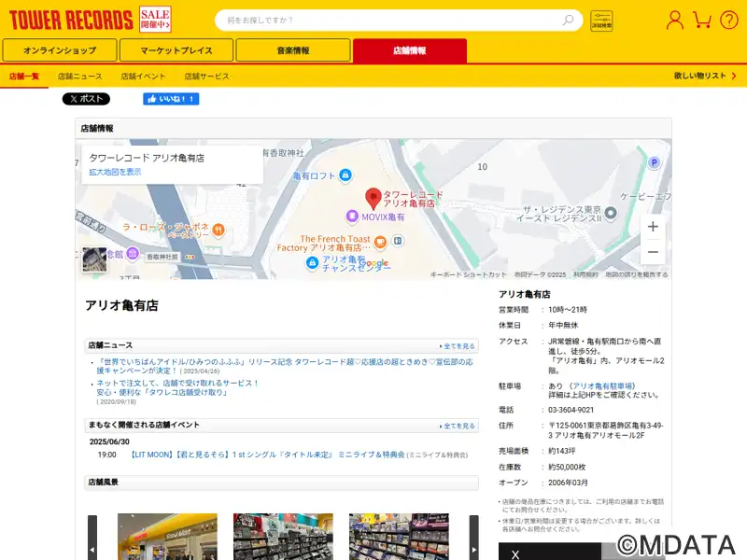Open the LIT MOON mini live event link
This screenshot has width=747, height=560.
[x=267, y=455]
